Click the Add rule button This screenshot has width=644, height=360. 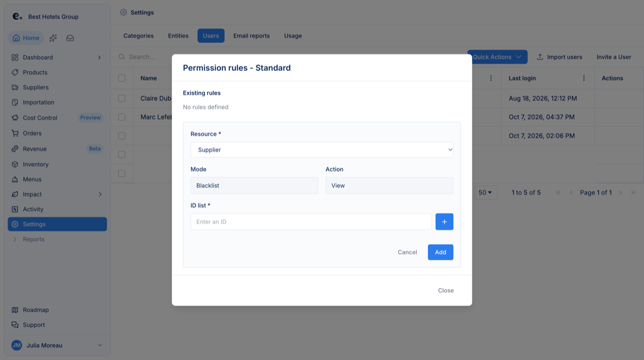(x=441, y=252)
